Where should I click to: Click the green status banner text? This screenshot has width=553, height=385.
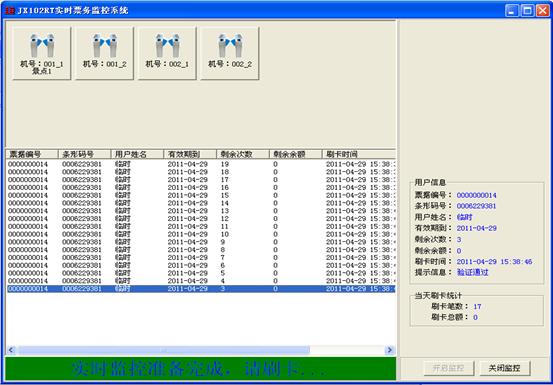[199, 369]
